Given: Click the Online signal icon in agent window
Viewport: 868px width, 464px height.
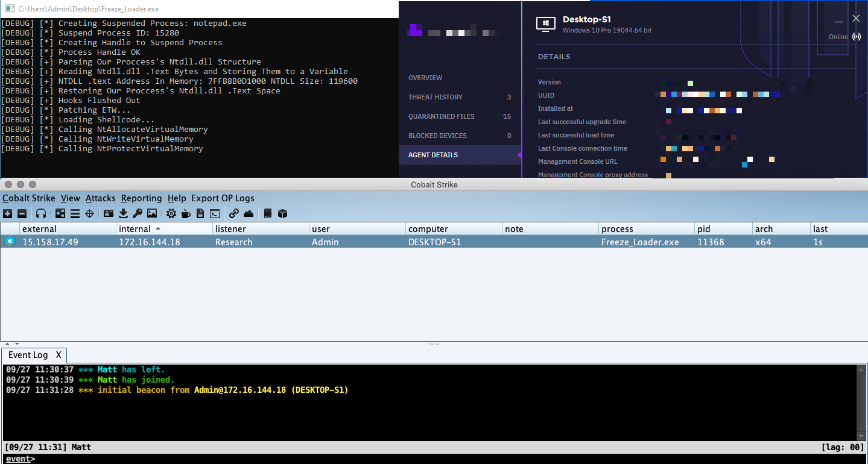Looking at the screenshot, I should (857, 37).
